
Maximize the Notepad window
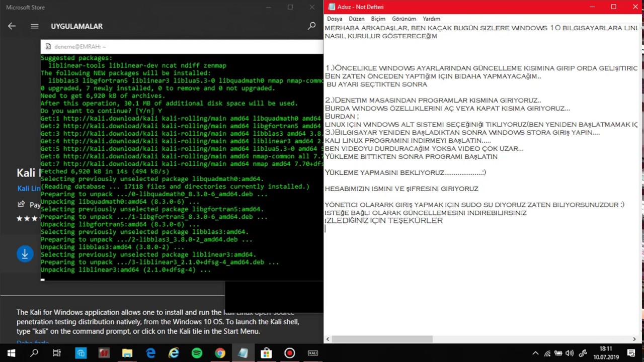[613, 7]
